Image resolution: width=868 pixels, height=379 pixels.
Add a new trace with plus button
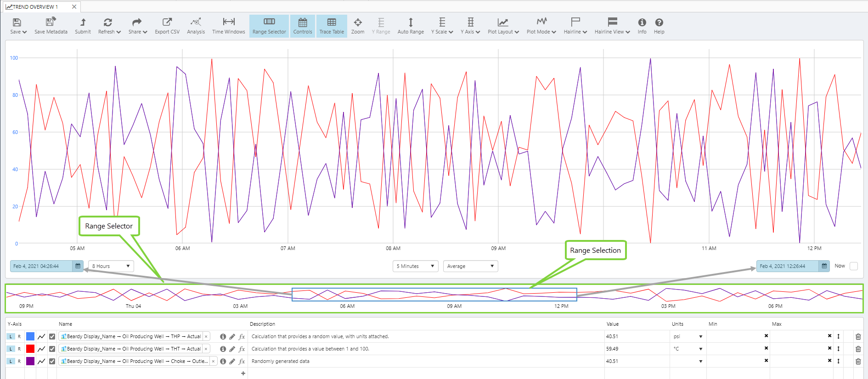coord(243,373)
